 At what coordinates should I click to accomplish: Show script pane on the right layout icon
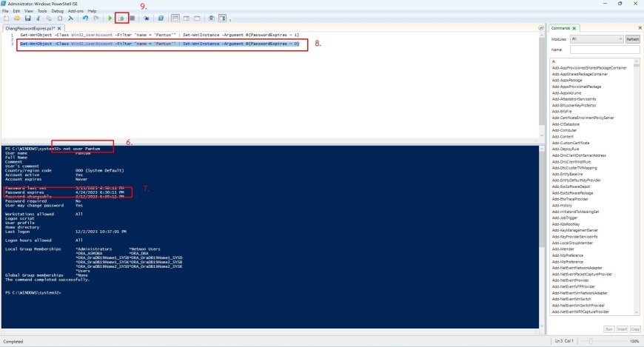click(x=187, y=18)
